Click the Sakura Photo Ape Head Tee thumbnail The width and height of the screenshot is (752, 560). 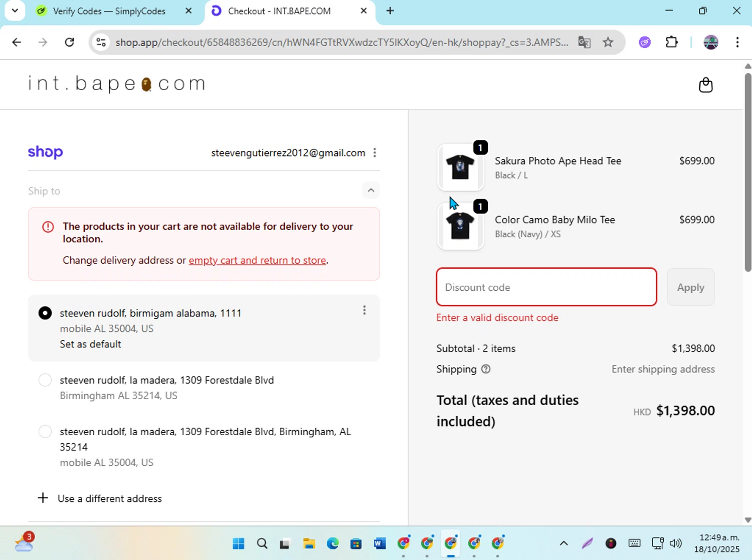(x=460, y=167)
